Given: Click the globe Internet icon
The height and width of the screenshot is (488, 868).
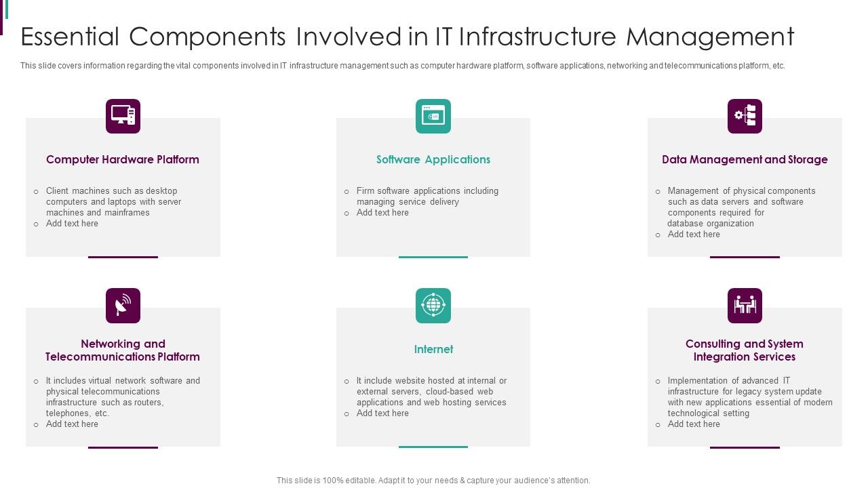Looking at the screenshot, I should [433, 306].
